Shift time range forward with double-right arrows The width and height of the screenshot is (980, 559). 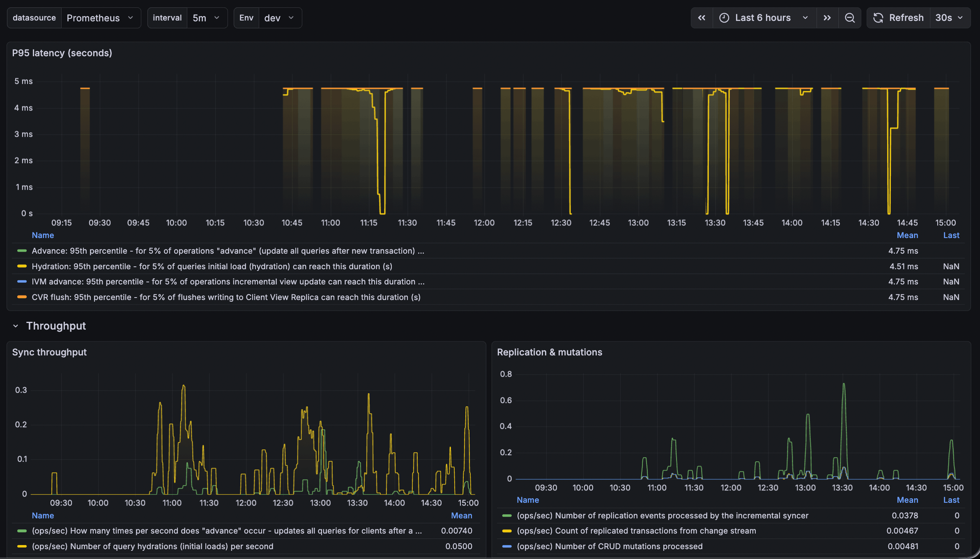(827, 18)
